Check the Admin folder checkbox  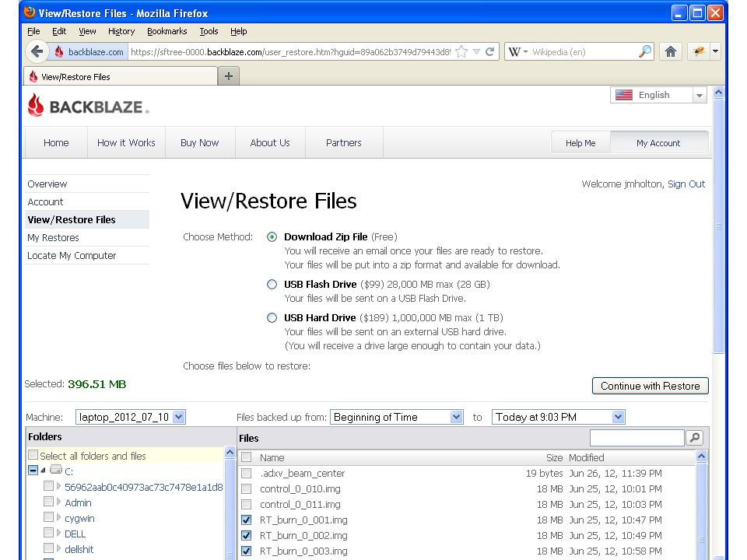[48, 502]
